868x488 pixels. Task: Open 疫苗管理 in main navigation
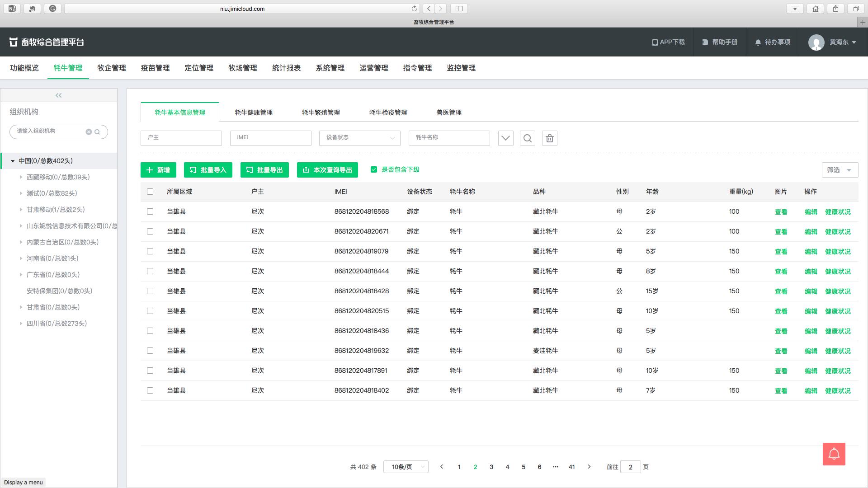[155, 68]
